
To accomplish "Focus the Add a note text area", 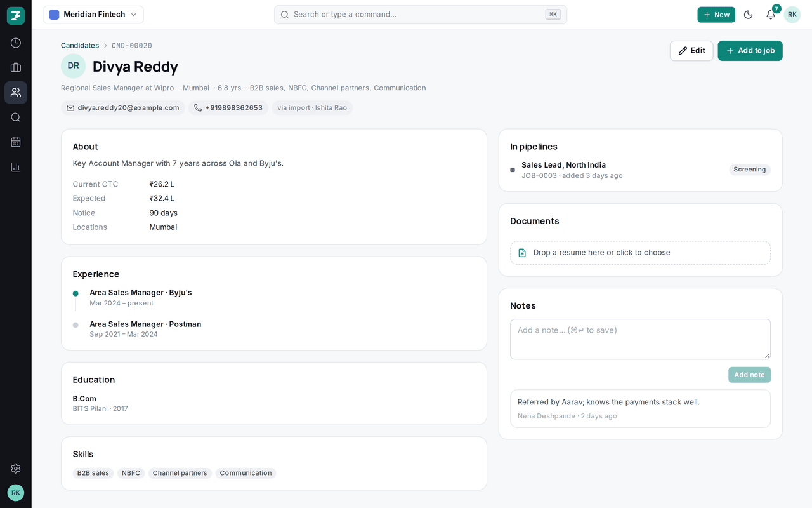I will point(641,339).
